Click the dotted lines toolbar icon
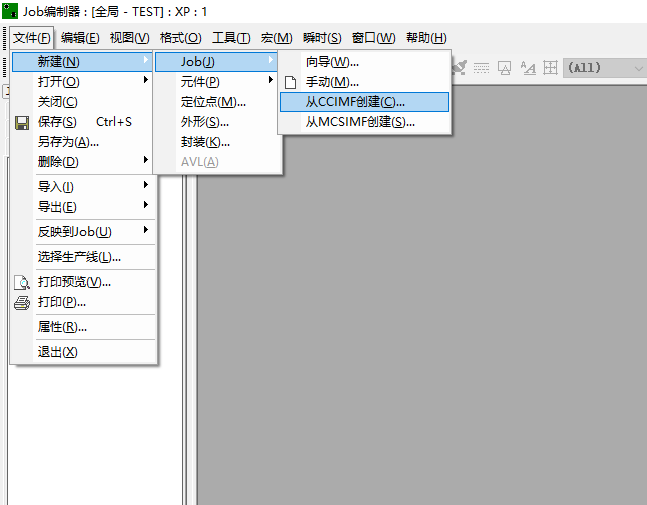Viewport: 647px width, 505px height. pyautogui.click(x=481, y=68)
